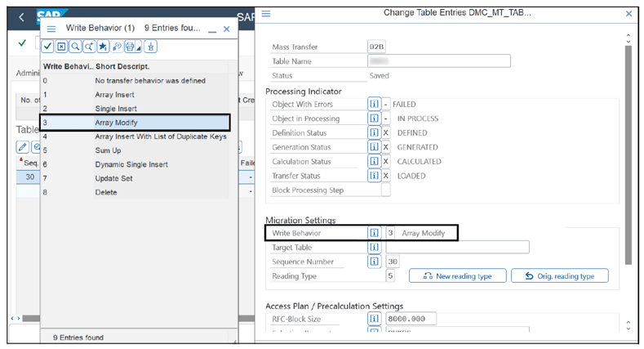This screenshot has height=349, width=644.
Task: Open the Write Behavior popup hamburger menu
Action: [51, 29]
